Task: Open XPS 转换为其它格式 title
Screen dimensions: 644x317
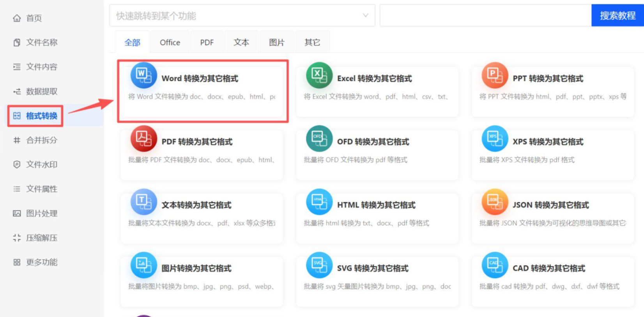Action: (548, 142)
